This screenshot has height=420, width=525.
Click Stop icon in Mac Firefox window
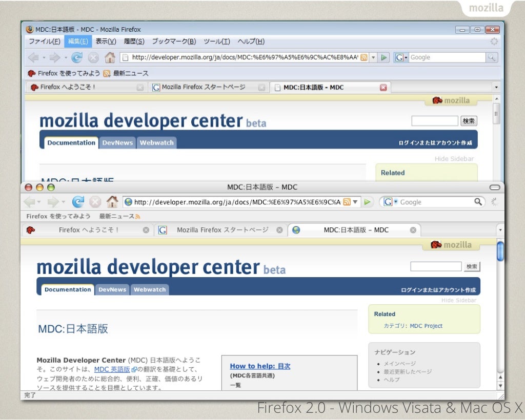[x=95, y=202]
